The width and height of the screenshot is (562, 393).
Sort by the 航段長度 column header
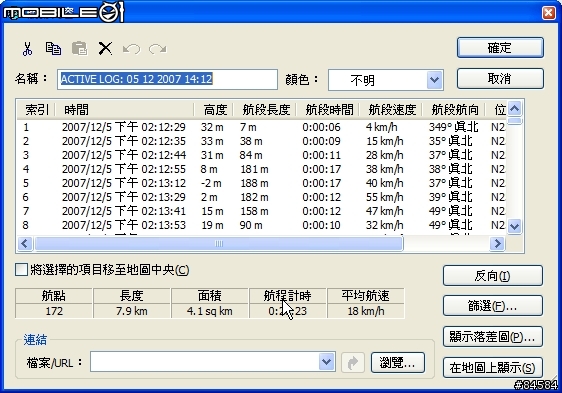[266, 110]
